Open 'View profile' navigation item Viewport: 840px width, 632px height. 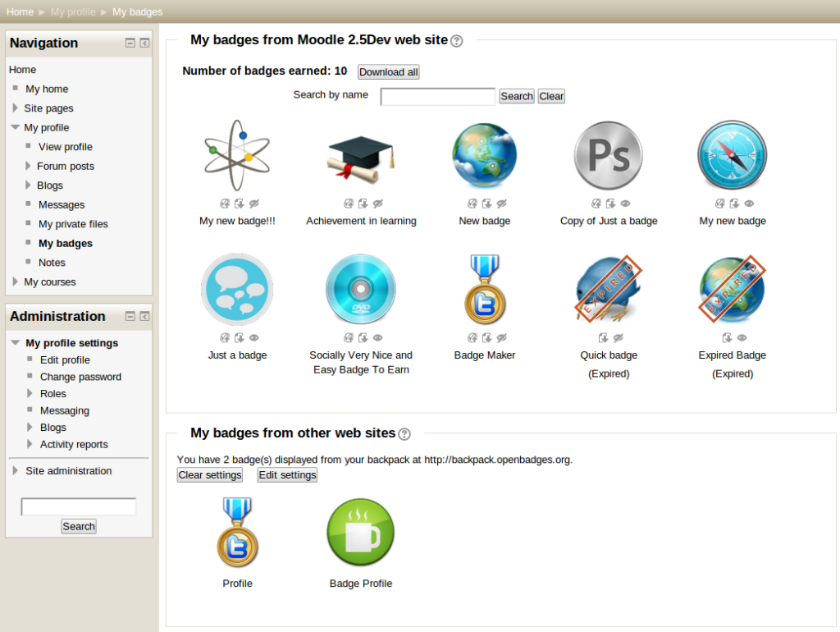pos(66,147)
